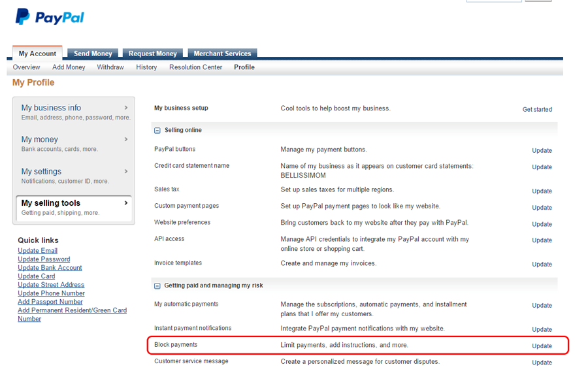Click the PayPal logo
This screenshot has width=588, height=373.
pos(50,17)
